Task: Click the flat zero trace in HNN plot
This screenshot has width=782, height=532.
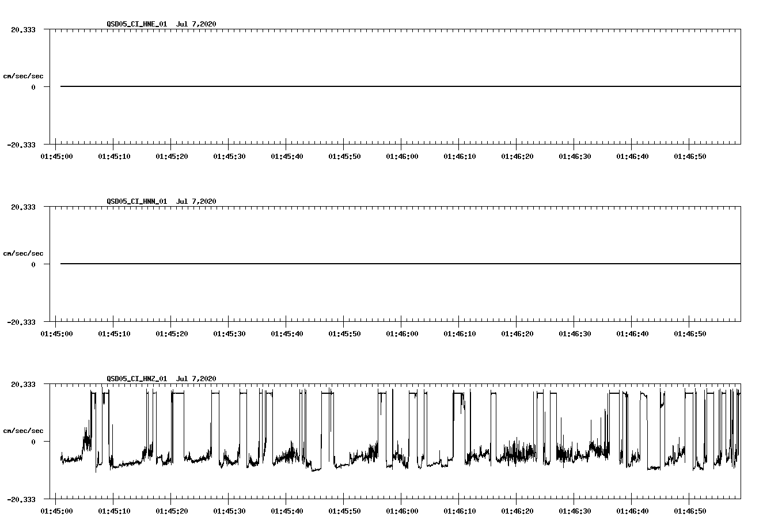Action: coord(400,264)
